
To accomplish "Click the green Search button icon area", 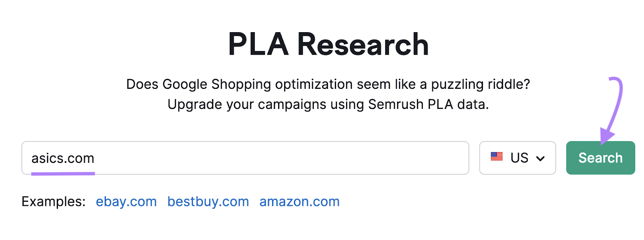I will (x=600, y=158).
